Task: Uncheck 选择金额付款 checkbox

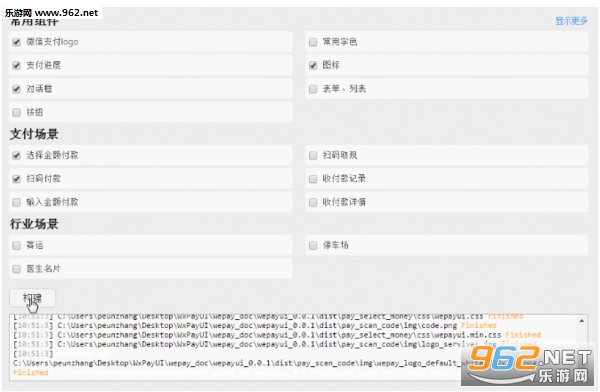Action: pyautogui.click(x=16, y=155)
